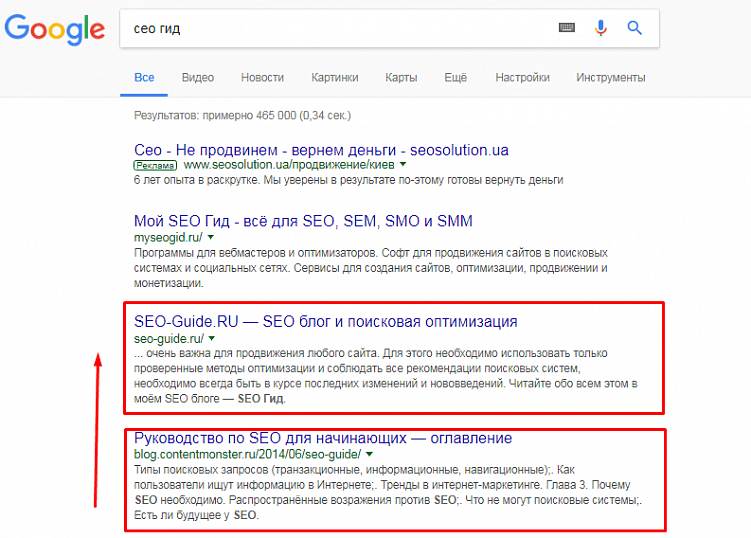Open Настройки search settings

[522, 77]
